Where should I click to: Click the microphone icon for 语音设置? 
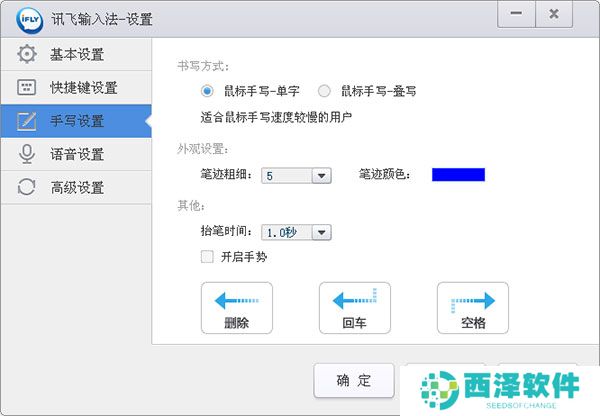(27, 154)
